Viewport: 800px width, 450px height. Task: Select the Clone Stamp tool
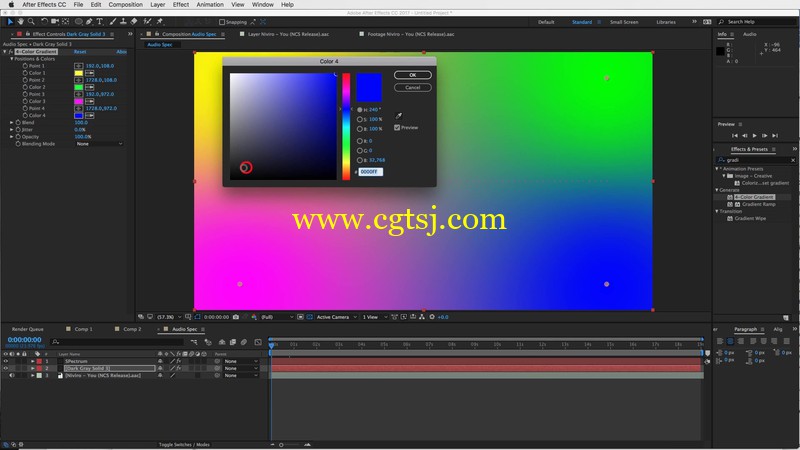pyautogui.click(x=123, y=21)
